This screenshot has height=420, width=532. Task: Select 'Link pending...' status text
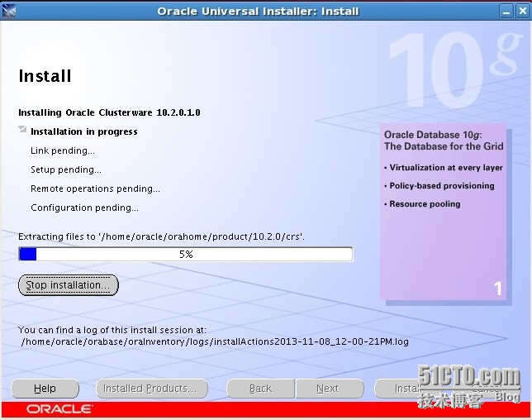point(63,150)
